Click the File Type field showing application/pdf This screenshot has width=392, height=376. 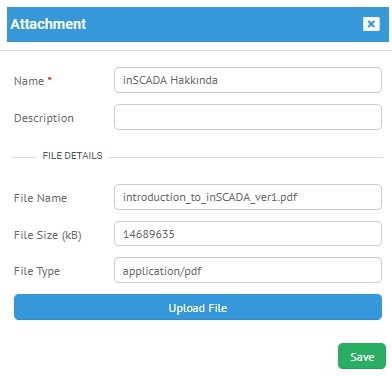click(248, 270)
